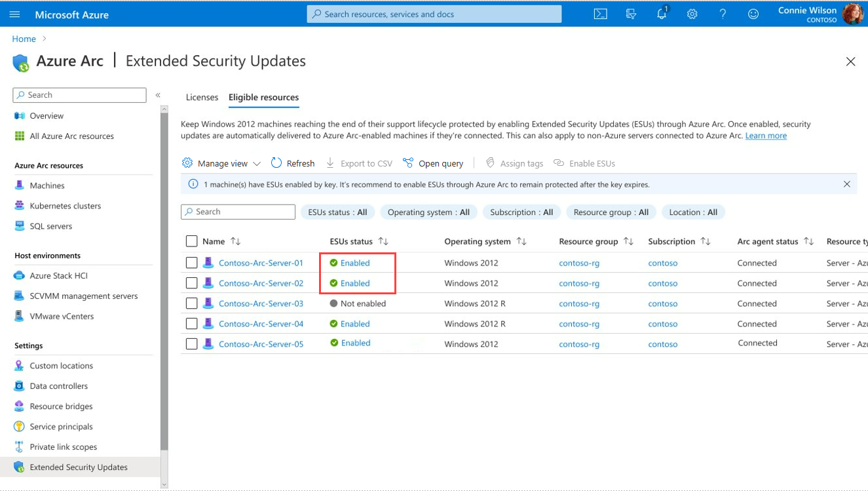Open the Cloud Shell icon
This screenshot has height=491, width=868.
coord(600,14)
